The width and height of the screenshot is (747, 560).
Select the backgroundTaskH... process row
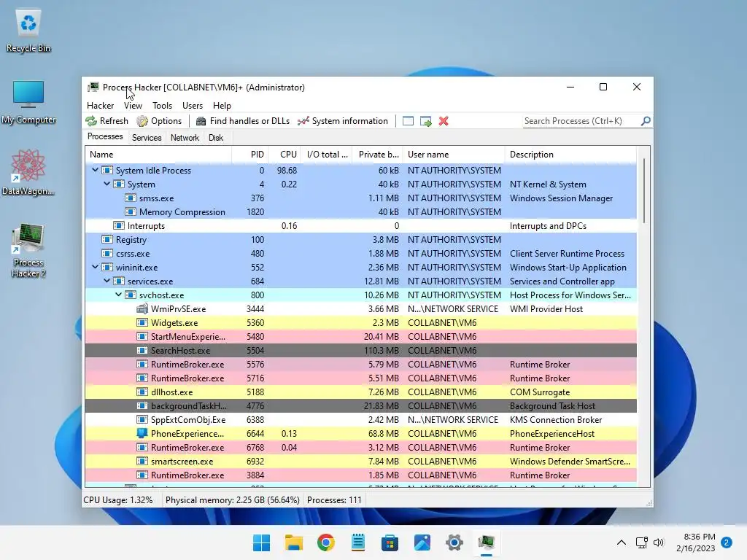click(360, 405)
